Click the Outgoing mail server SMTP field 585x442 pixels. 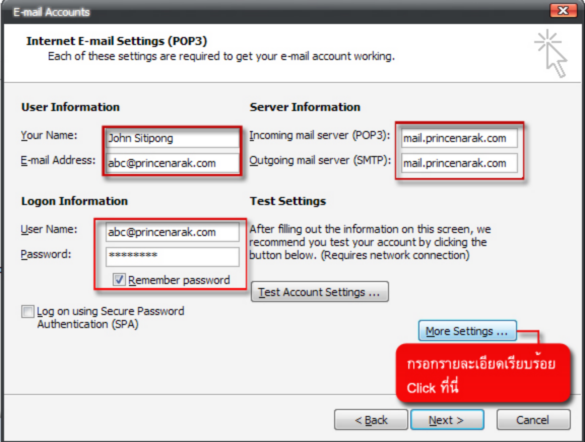point(459,163)
